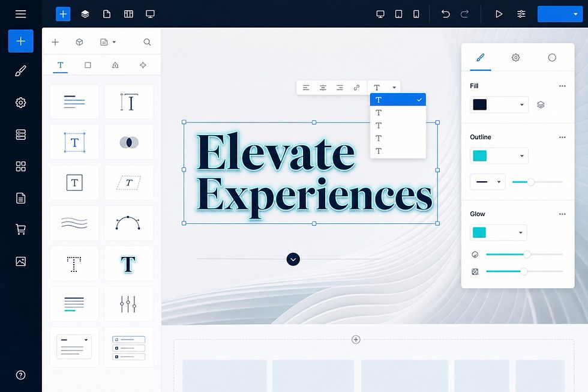
Task: Choose the text cursor I-beam preset
Action: pyautogui.click(x=129, y=101)
